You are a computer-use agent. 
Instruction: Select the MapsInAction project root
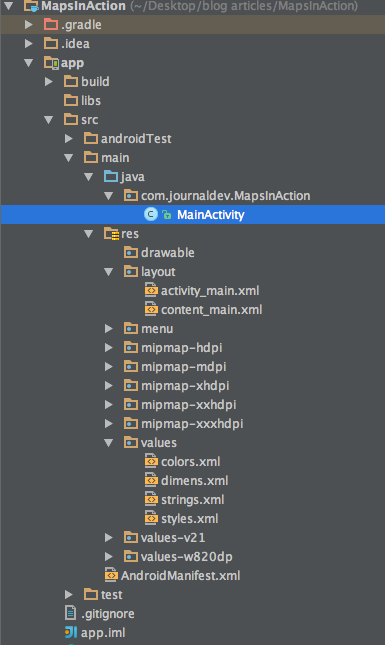click(83, 6)
